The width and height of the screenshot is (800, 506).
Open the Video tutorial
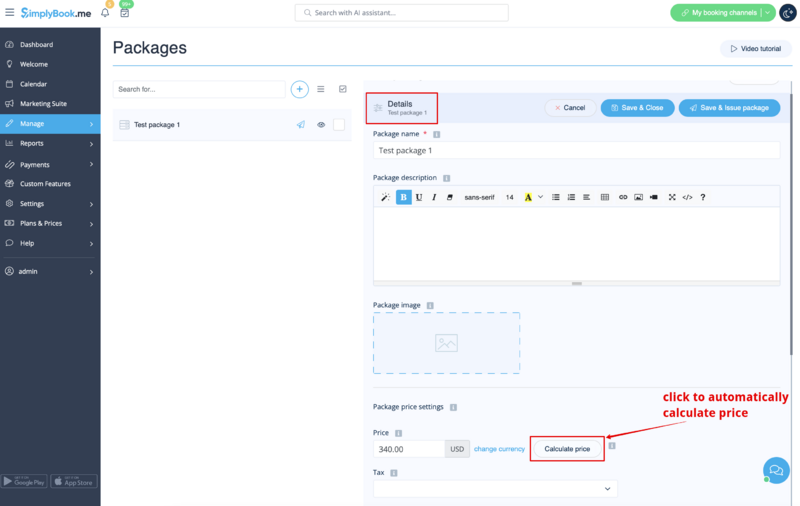click(756, 49)
